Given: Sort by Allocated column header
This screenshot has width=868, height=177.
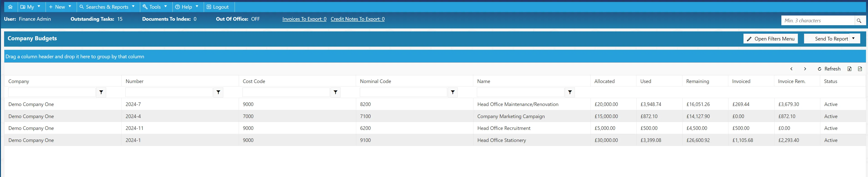Looking at the screenshot, I should tap(604, 81).
